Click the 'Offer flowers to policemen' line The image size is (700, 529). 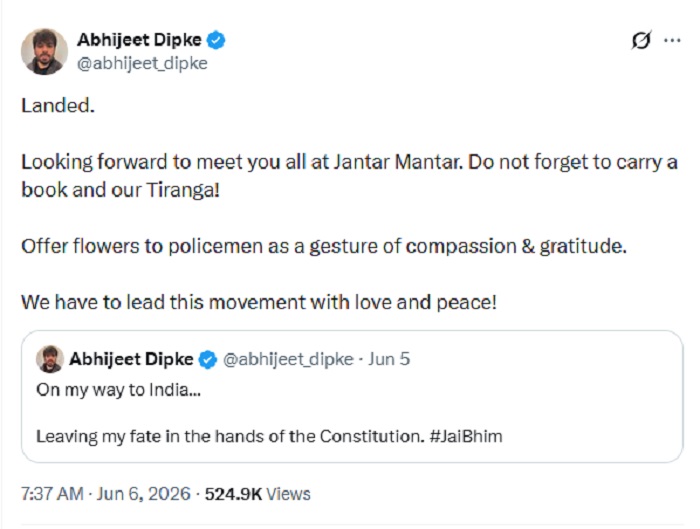coord(324,246)
